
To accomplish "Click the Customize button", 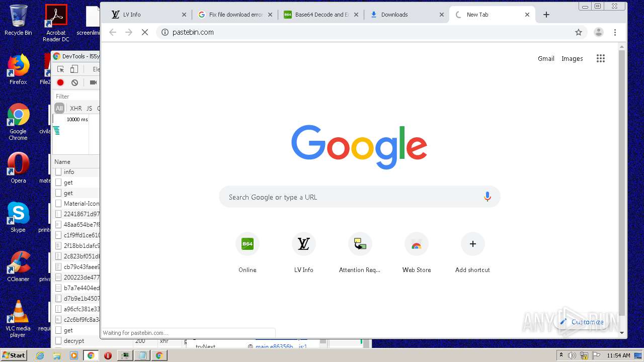I will pyautogui.click(x=582, y=322).
